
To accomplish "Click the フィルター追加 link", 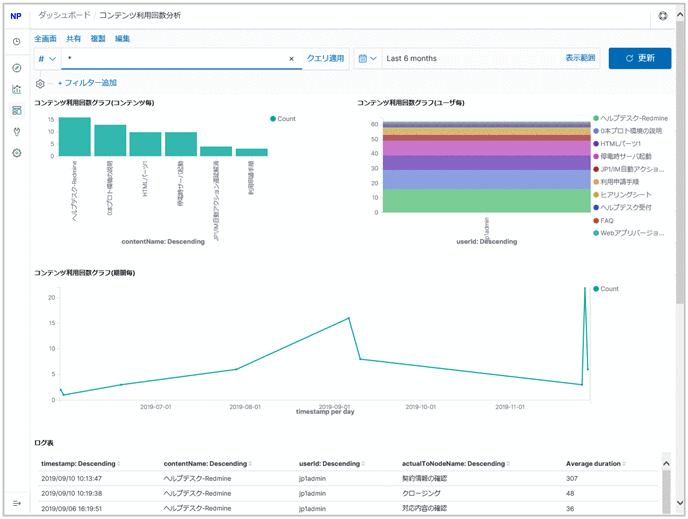I will pyautogui.click(x=88, y=83).
